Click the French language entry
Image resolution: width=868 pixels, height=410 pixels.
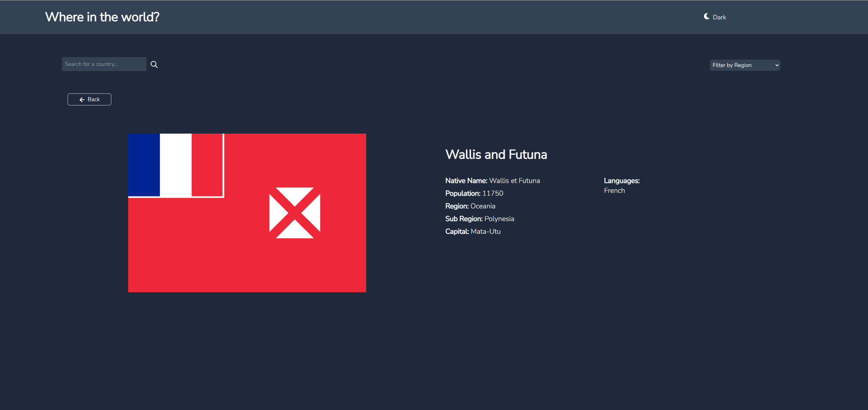click(x=614, y=191)
